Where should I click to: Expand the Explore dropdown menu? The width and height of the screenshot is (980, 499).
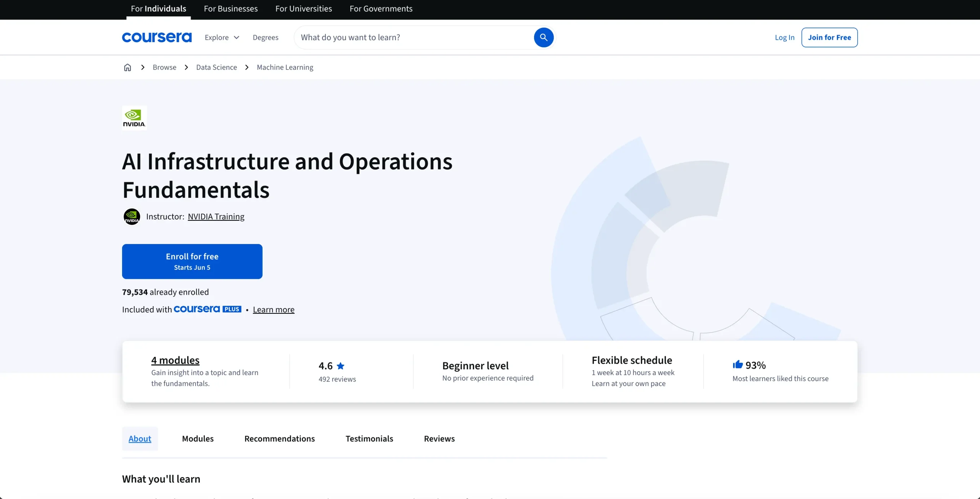pyautogui.click(x=222, y=38)
